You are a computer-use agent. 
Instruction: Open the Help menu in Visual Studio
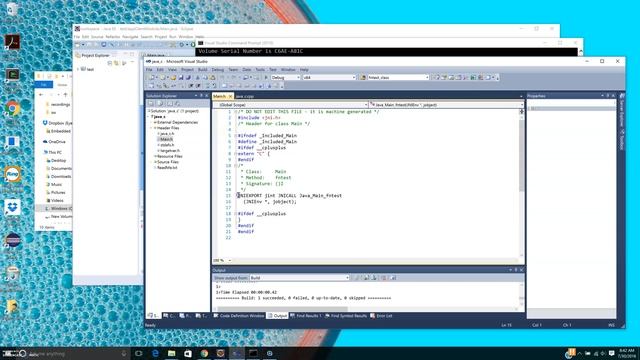[x=304, y=70]
